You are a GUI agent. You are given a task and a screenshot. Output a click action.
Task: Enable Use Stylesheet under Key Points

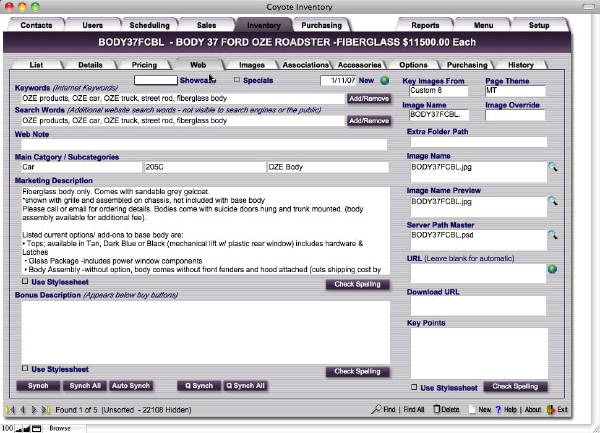tap(415, 386)
